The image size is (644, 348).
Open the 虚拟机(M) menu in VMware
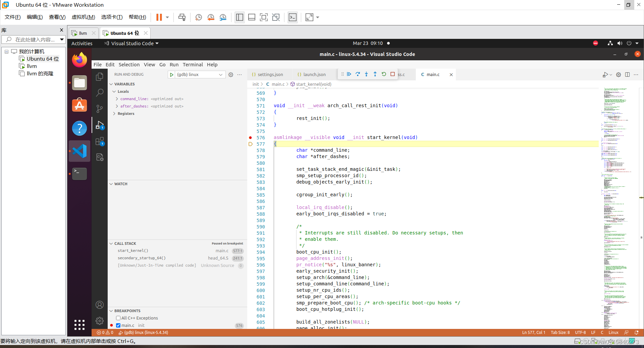pos(84,17)
